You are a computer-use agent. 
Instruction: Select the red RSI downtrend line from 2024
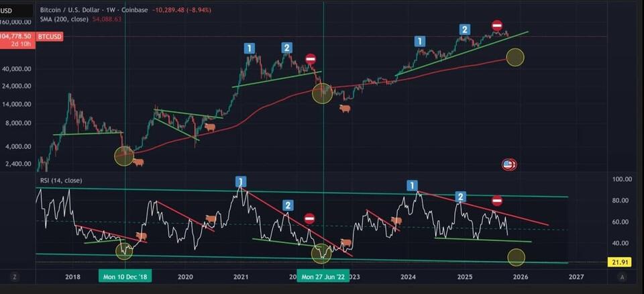click(482, 207)
